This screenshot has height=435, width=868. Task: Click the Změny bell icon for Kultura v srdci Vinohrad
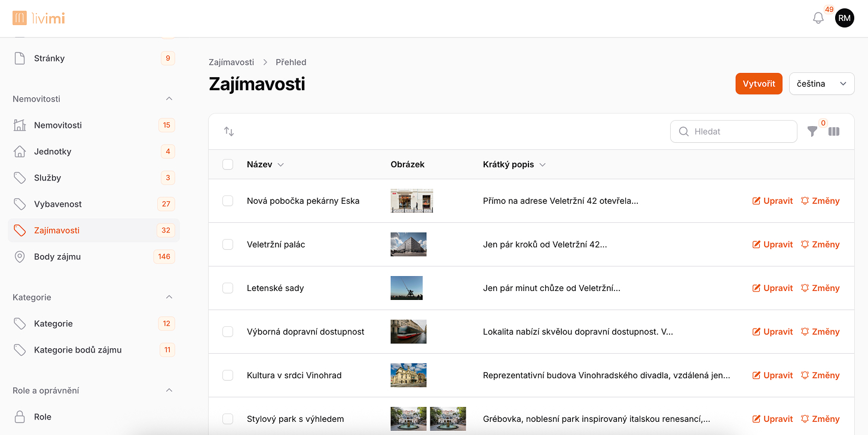tap(805, 375)
